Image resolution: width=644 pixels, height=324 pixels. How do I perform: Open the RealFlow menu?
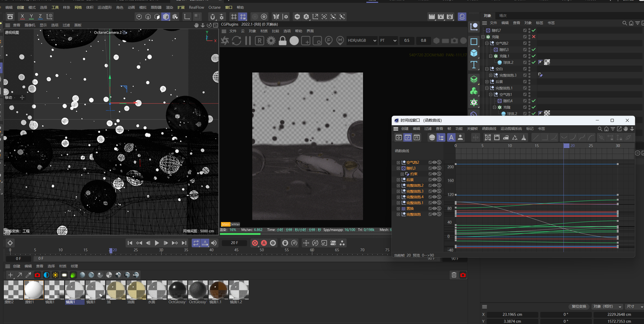196,8
